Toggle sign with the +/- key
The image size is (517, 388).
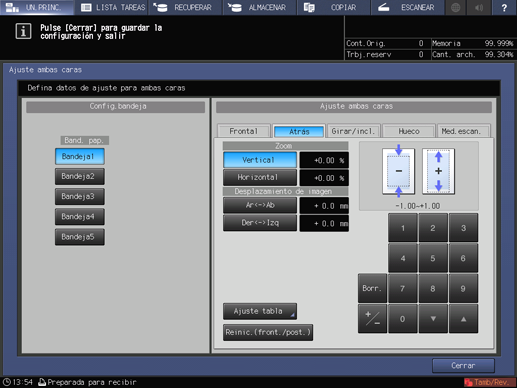(372, 319)
